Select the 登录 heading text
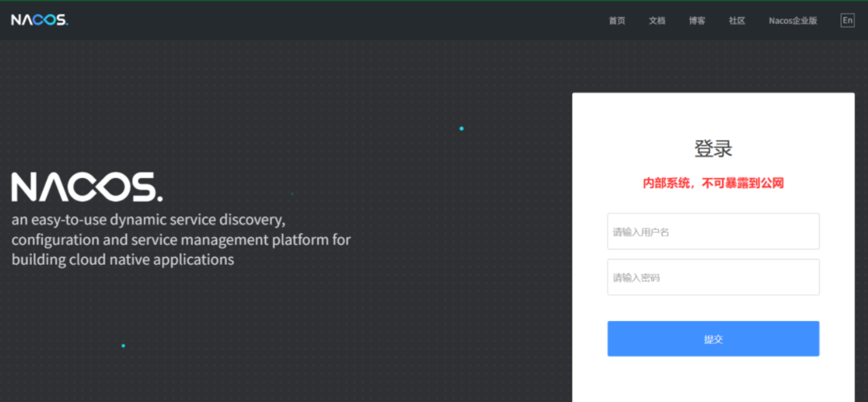The width and height of the screenshot is (868, 402). [713, 149]
